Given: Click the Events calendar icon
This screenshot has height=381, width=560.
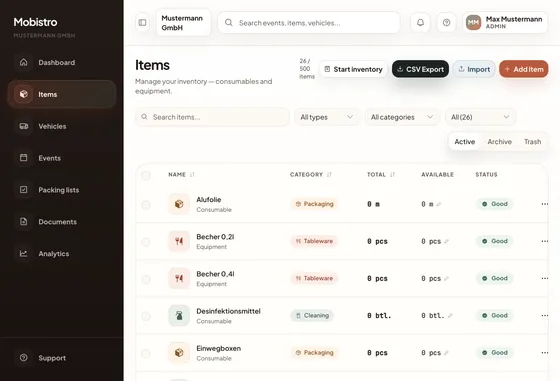Looking at the screenshot, I should [24, 158].
